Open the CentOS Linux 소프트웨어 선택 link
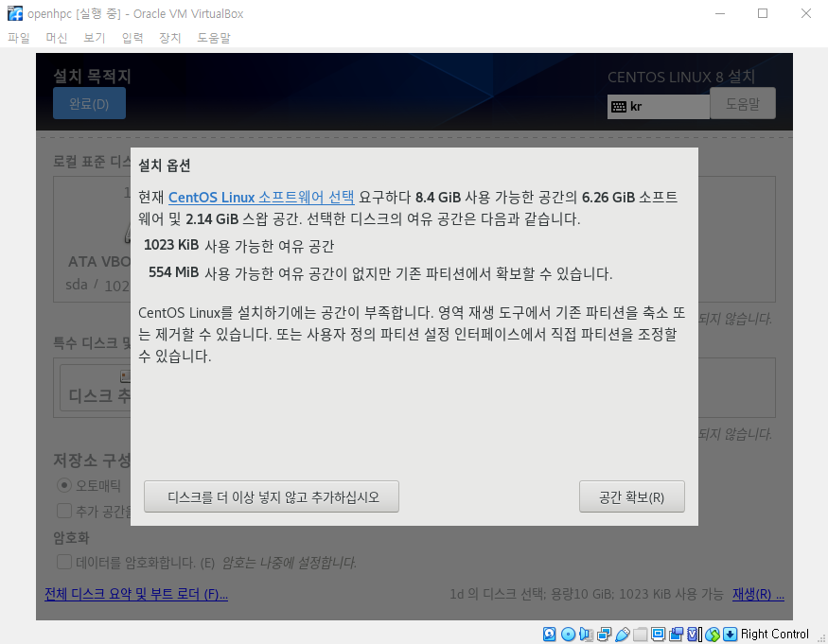The height and width of the screenshot is (644, 828). click(261, 197)
